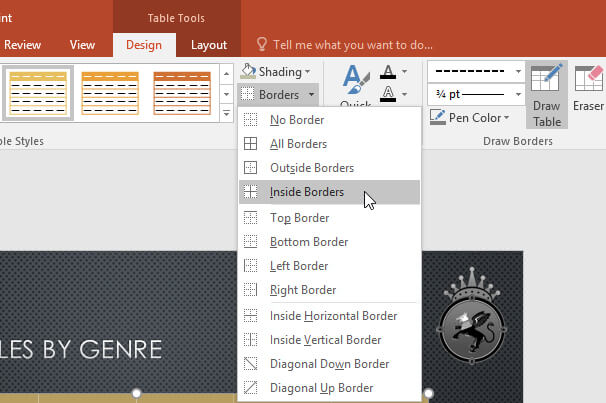
Task: Open Quick Styles WordArt icon
Action: pos(356,80)
